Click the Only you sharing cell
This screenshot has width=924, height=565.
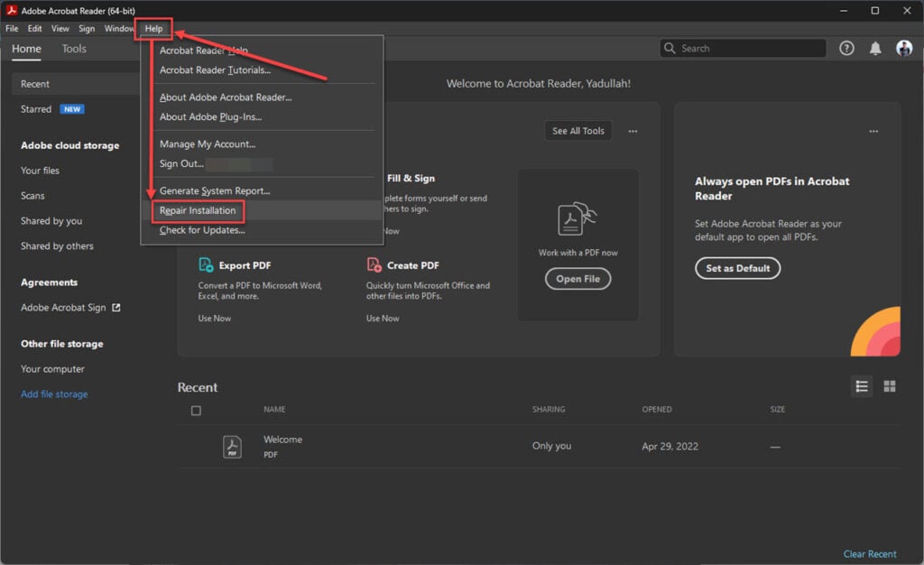[x=551, y=446]
